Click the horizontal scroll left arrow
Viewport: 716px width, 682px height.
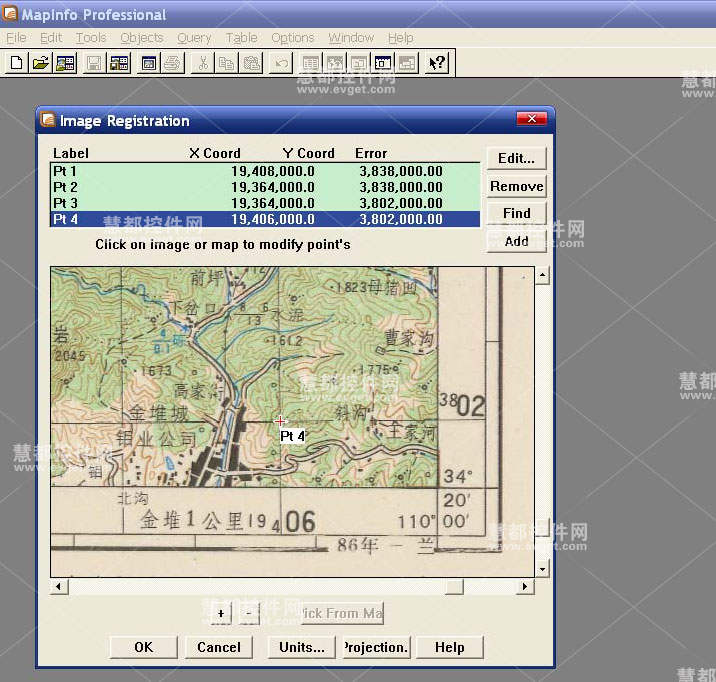click(x=59, y=586)
